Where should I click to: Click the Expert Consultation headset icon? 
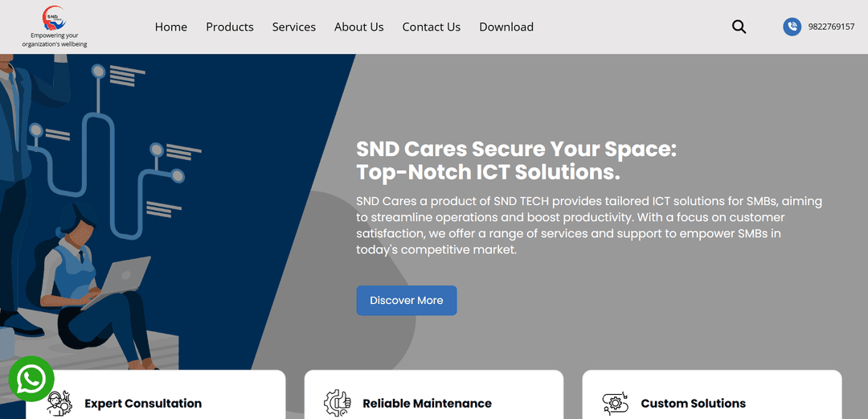point(59,403)
